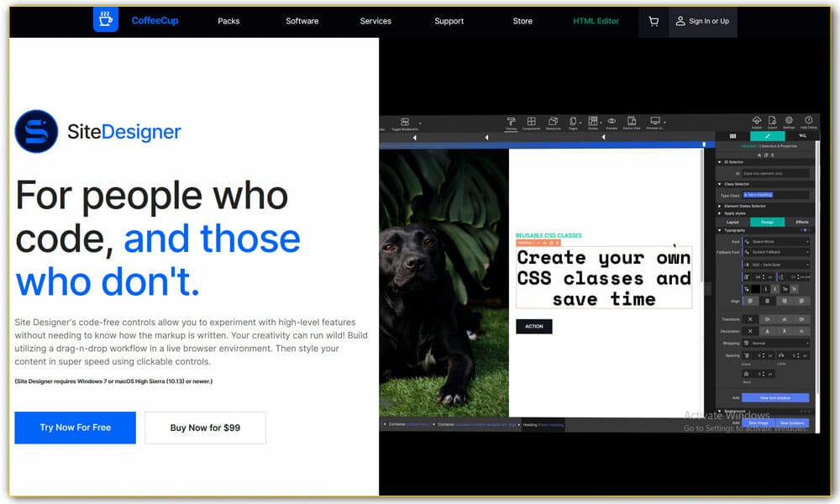Open the Resources panel icon
The image size is (840, 504).
click(553, 123)
